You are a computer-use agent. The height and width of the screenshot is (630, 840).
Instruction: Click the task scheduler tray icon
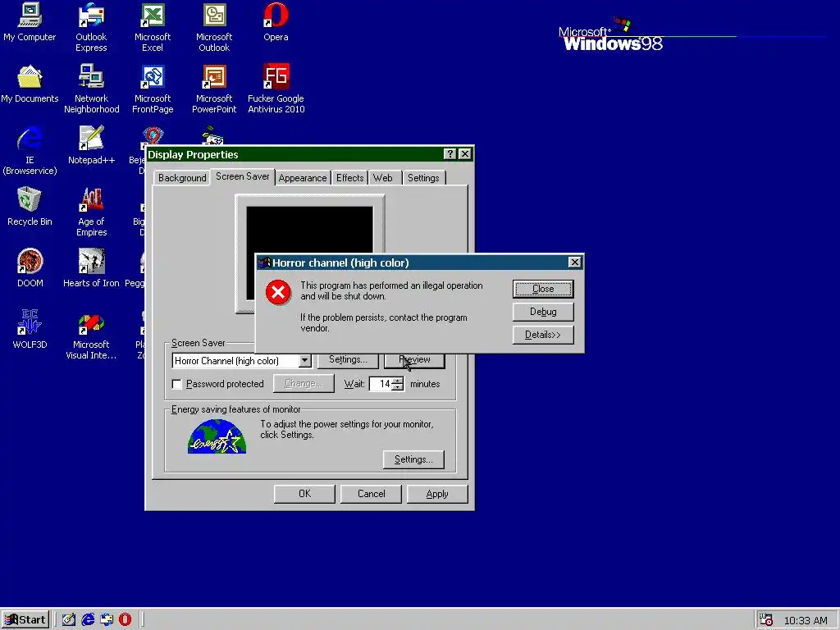click(766, 620)
